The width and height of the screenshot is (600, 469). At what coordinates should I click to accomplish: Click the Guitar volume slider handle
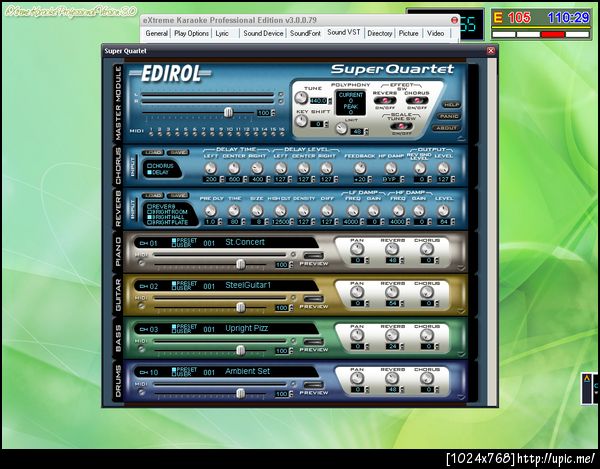[x=240, y=307]
